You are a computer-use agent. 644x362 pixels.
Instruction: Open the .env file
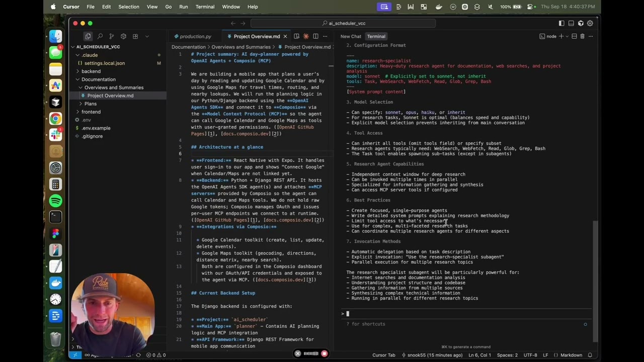tap(86, 120)
